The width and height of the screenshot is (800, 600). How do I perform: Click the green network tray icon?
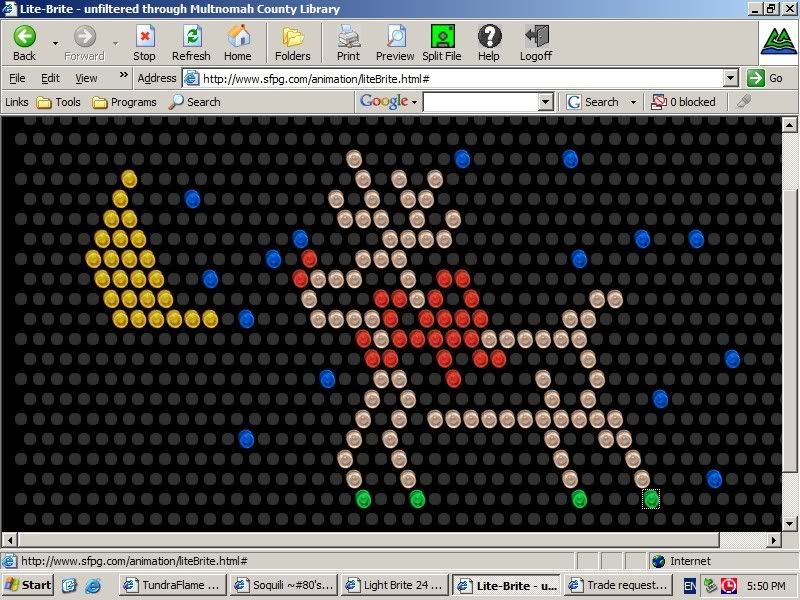pos(710,585)
